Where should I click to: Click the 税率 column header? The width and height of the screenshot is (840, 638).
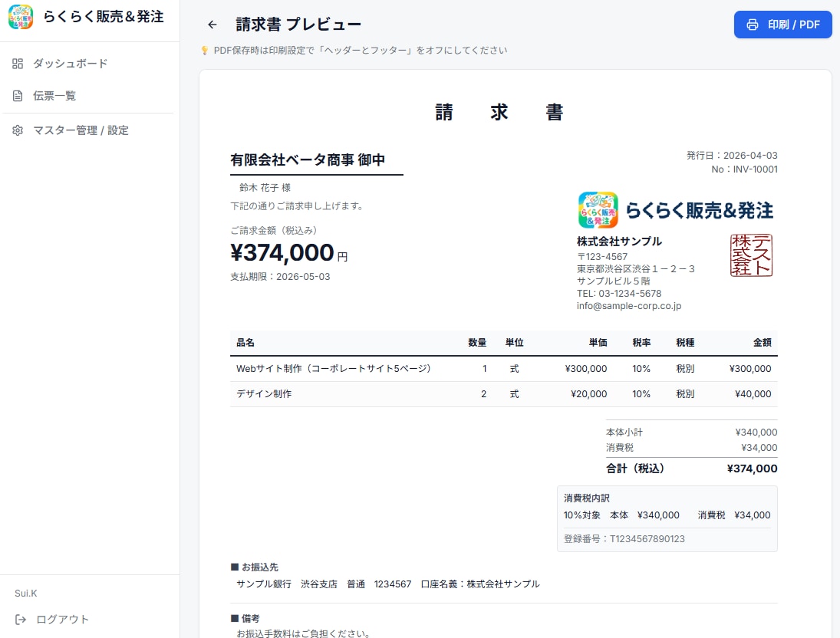coord(641,343)
